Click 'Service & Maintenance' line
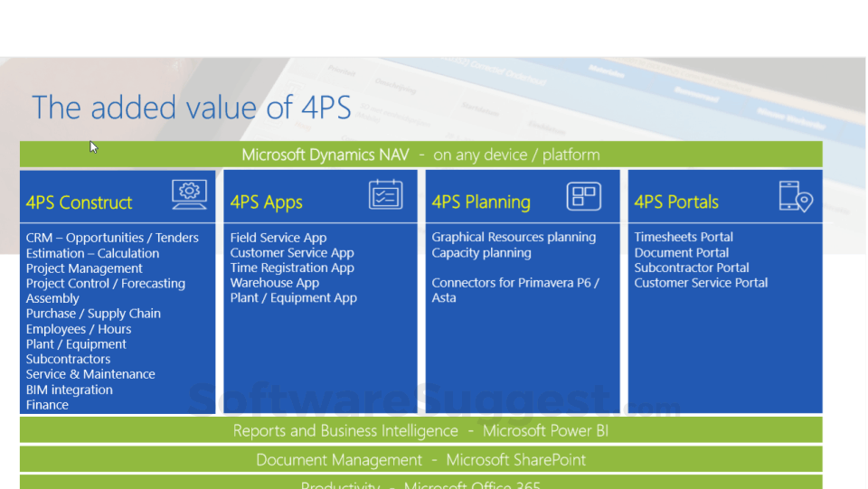 90,374
